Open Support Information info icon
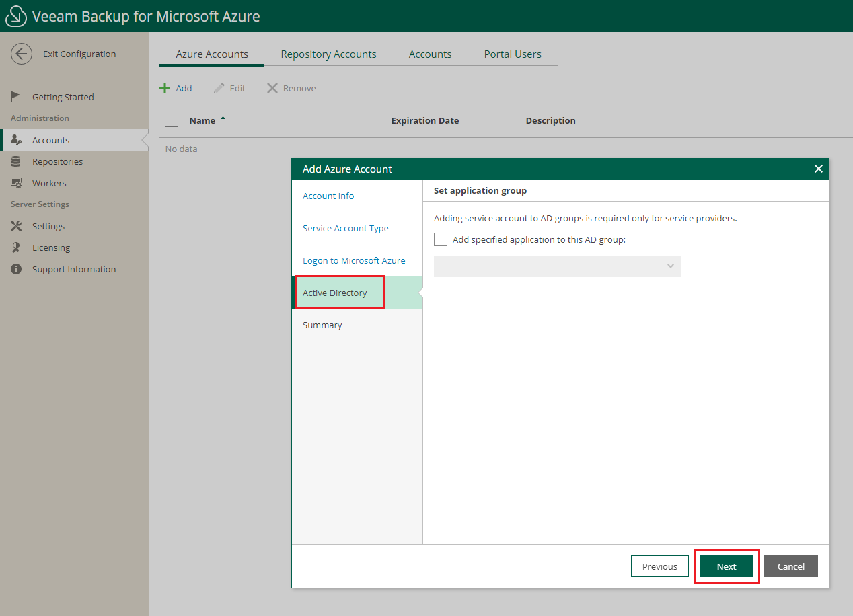 pos(16,269)
